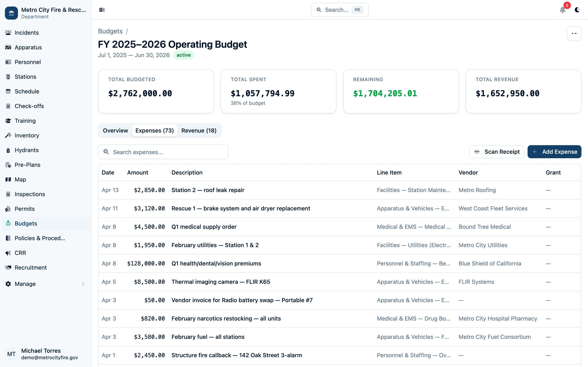The width and height of the screenshot is (588, 367).
Task: Select the Pre-Plans sidebar icon
Action: pos(8,165)
